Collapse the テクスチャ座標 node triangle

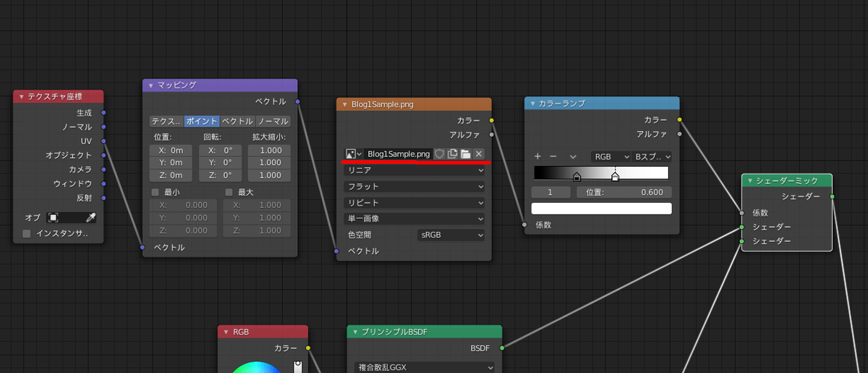coord(22,97)
